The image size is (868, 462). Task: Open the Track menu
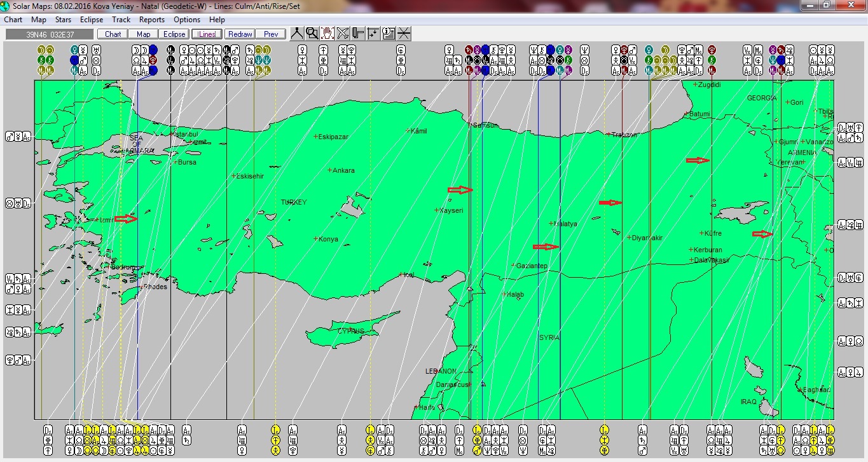point(121,20)
